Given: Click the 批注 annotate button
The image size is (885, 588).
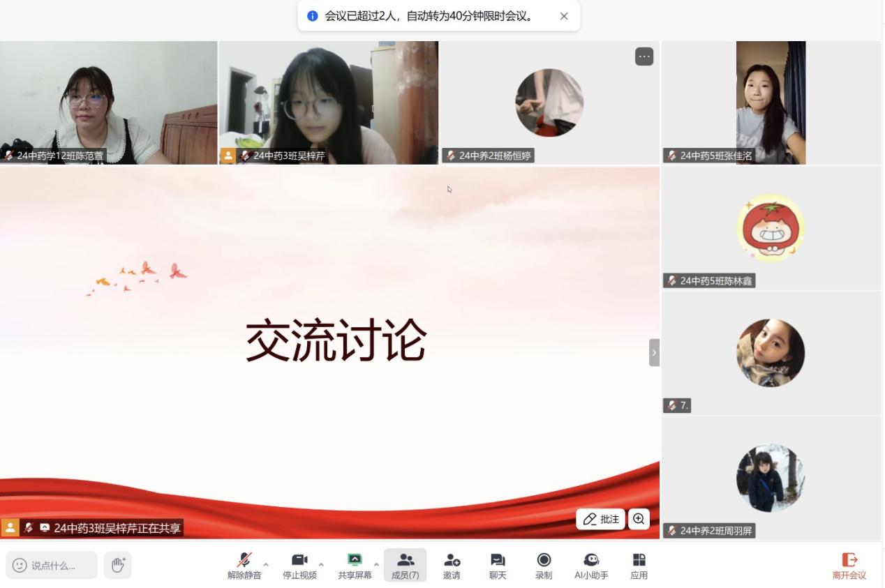Looking at the screenshot, I should [601, 519].
